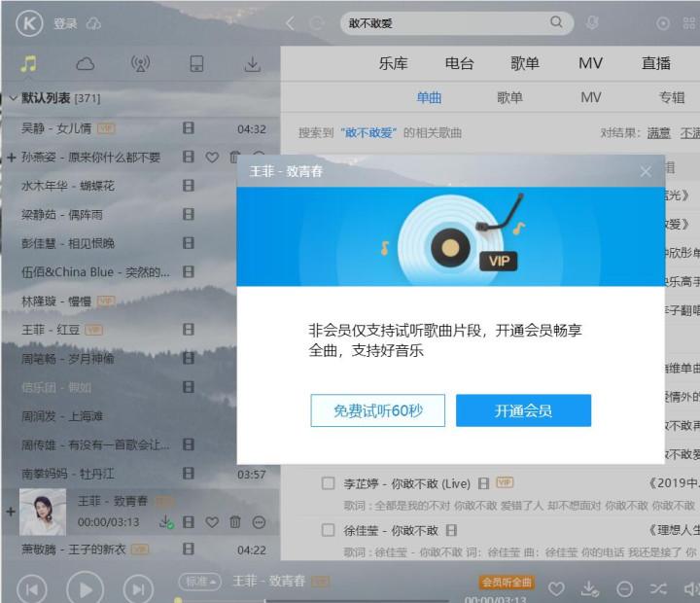Select the 歌单 search results sub-tab
700x603 pixels.
[x=509, y=97]
